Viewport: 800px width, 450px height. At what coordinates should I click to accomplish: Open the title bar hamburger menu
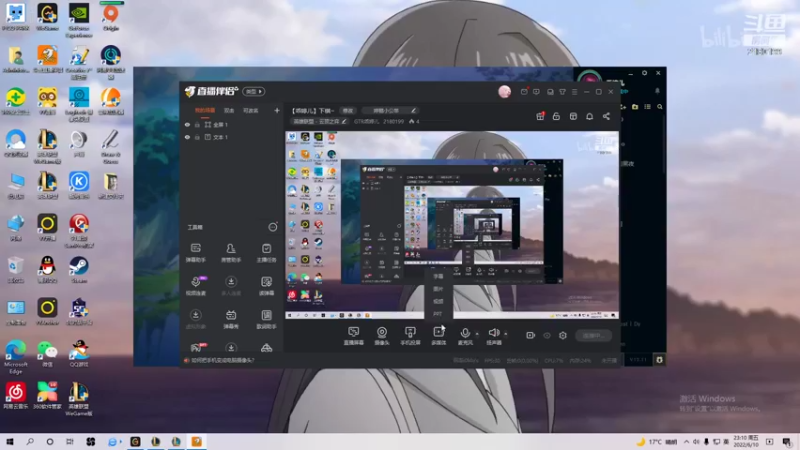click(574, 92)
